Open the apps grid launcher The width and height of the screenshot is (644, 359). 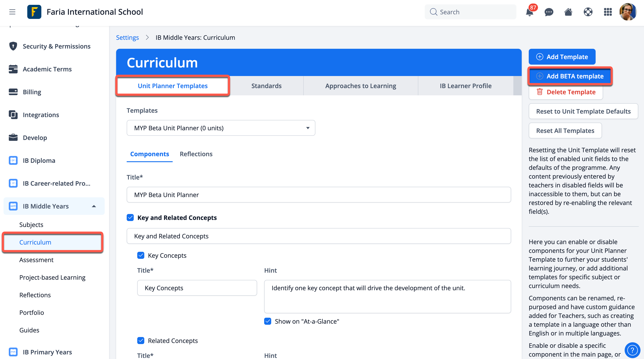608,12
